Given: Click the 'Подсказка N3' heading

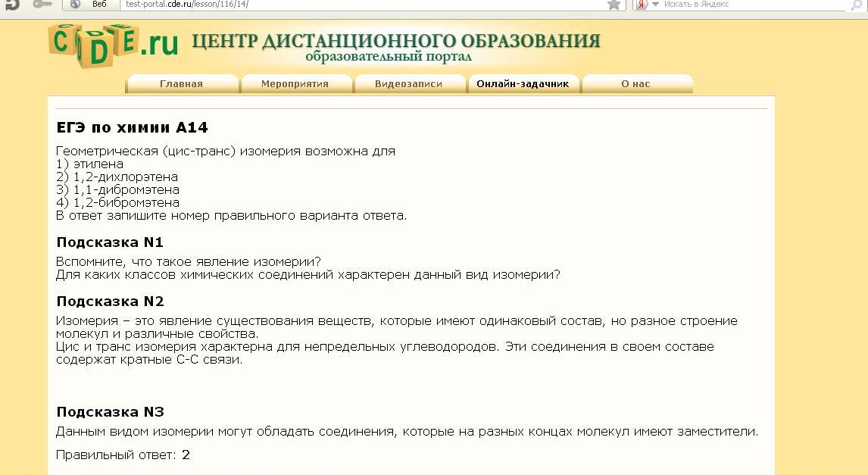Looking at the screenshot, I should (111, 412).
